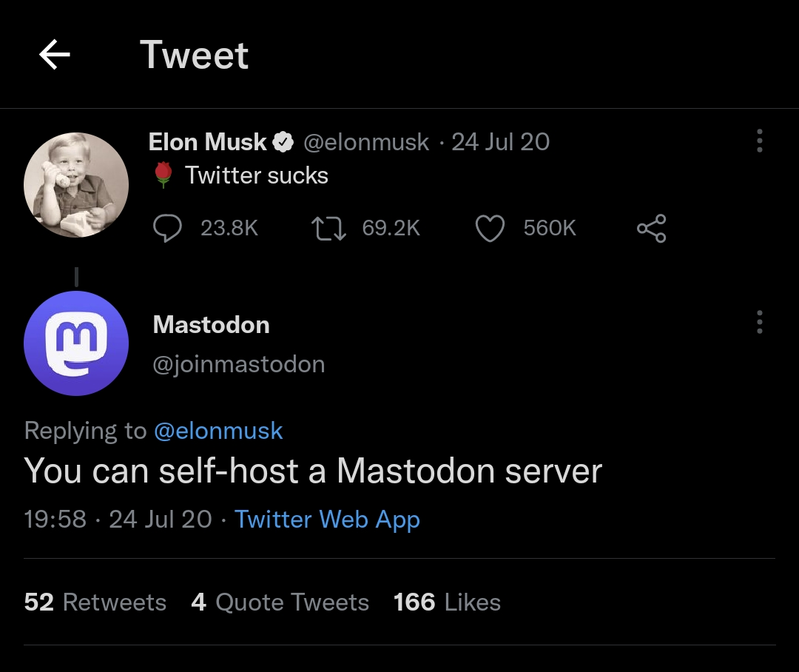This screenshot has width=799, height=672.
Task: Click the verified badge next to Elon Musk
Action: pos(283,142)
